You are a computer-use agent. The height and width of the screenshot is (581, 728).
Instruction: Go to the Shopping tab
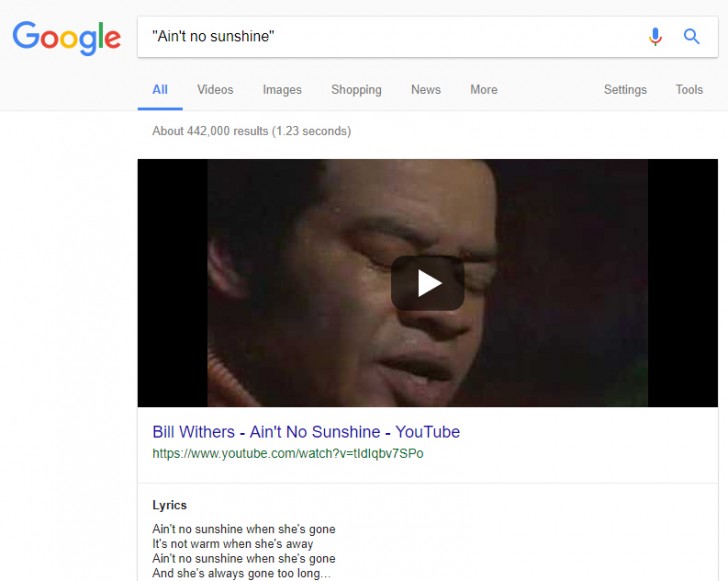click(356, 90)
